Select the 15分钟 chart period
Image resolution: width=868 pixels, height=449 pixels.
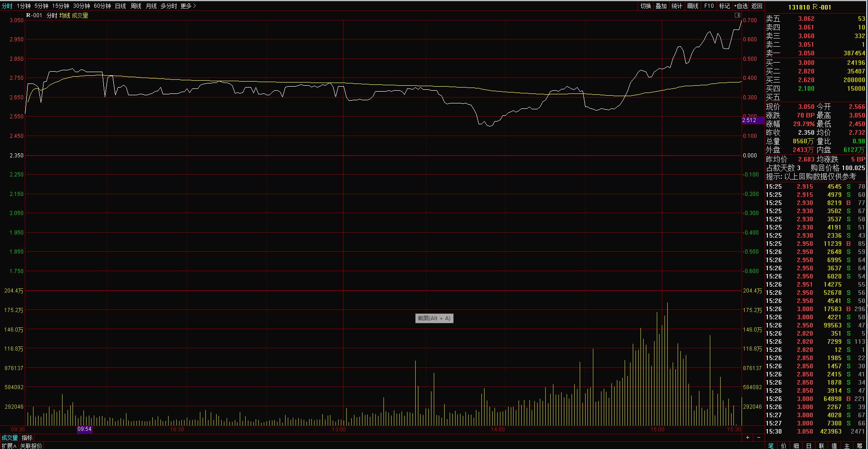(x=61, y=6)
